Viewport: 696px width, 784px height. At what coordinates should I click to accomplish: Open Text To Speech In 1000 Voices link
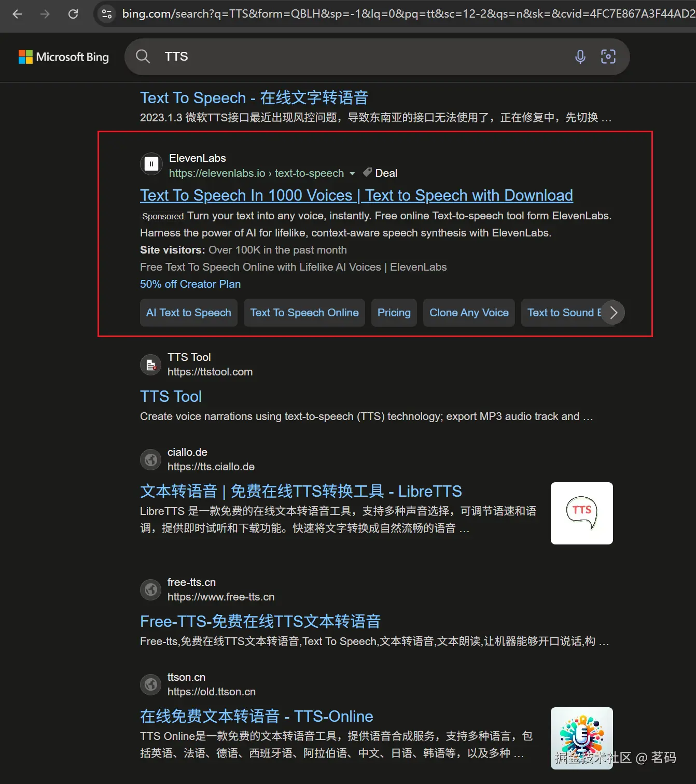click(x=356, y=195)
